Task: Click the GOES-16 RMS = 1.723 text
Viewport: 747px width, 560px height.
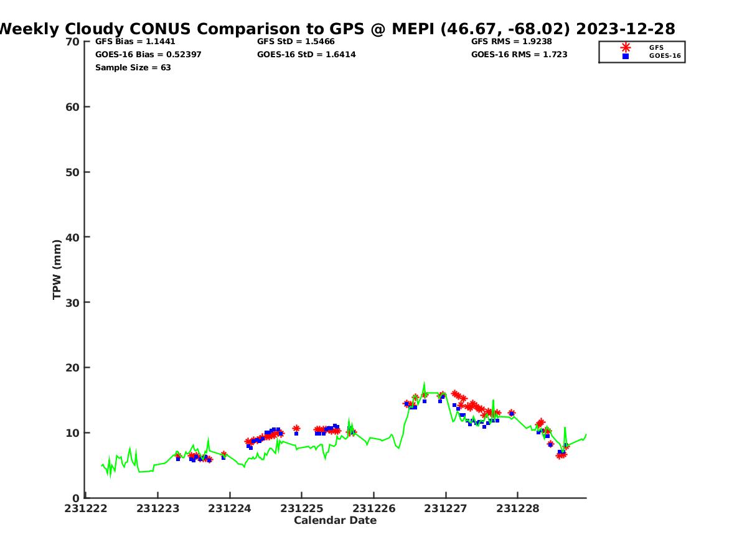Action: coord(519,55)
